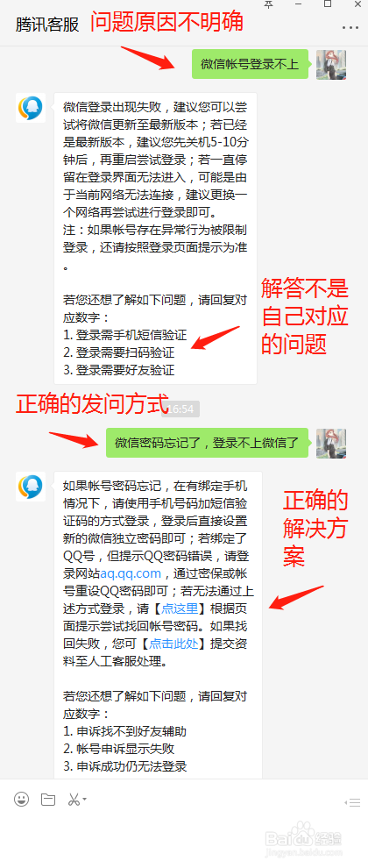Open the aq.qq.com link
Screen dimensions: 368x868
131,573
